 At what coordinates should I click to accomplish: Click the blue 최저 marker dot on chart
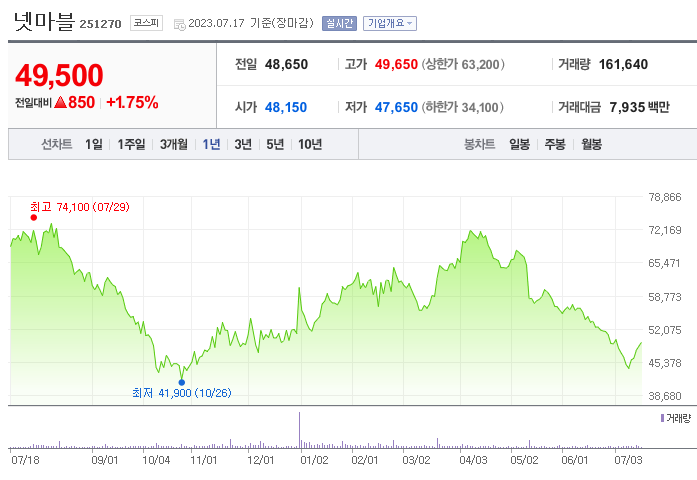[182, 382]
